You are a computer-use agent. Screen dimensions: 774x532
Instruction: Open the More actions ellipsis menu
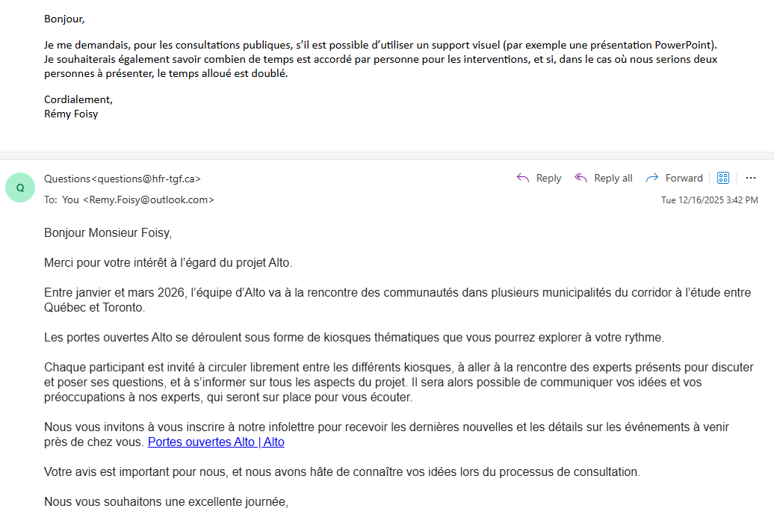click(751, 178)
